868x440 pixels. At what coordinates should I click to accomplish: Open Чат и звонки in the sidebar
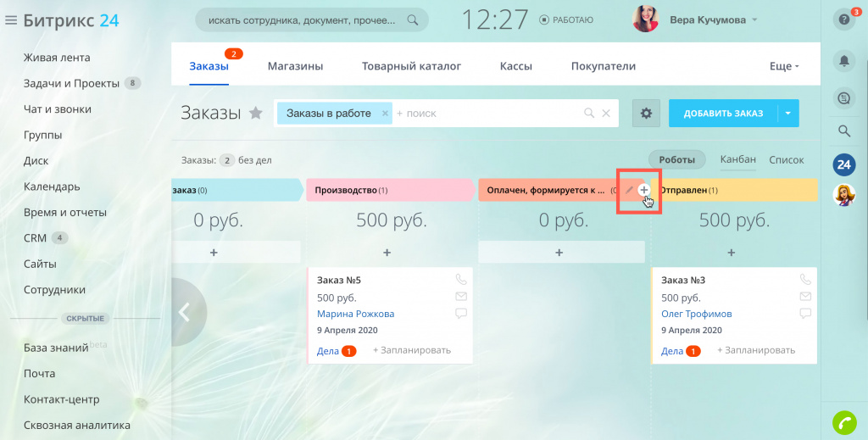tap(57, 109)
